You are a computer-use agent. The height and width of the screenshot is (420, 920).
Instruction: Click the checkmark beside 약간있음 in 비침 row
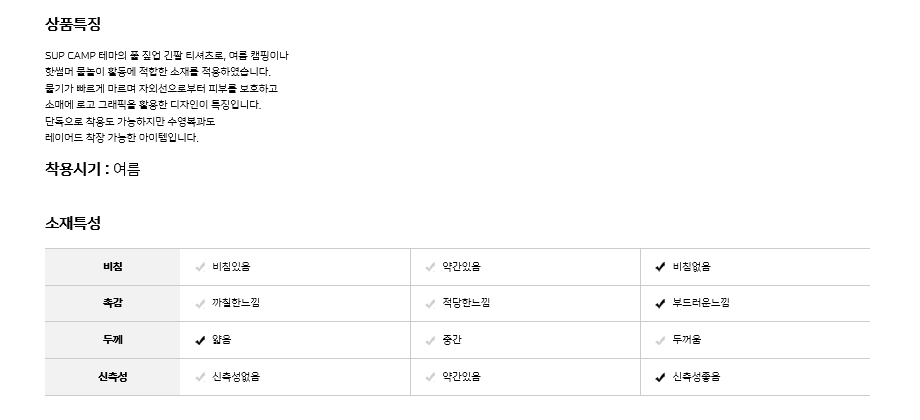click(x=430, y=267)
